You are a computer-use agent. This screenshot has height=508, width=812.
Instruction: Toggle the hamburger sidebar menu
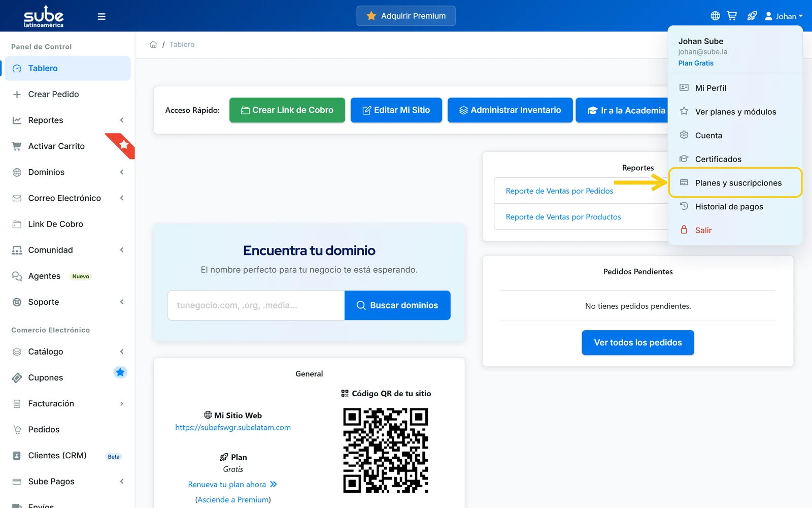click(101, 16)
